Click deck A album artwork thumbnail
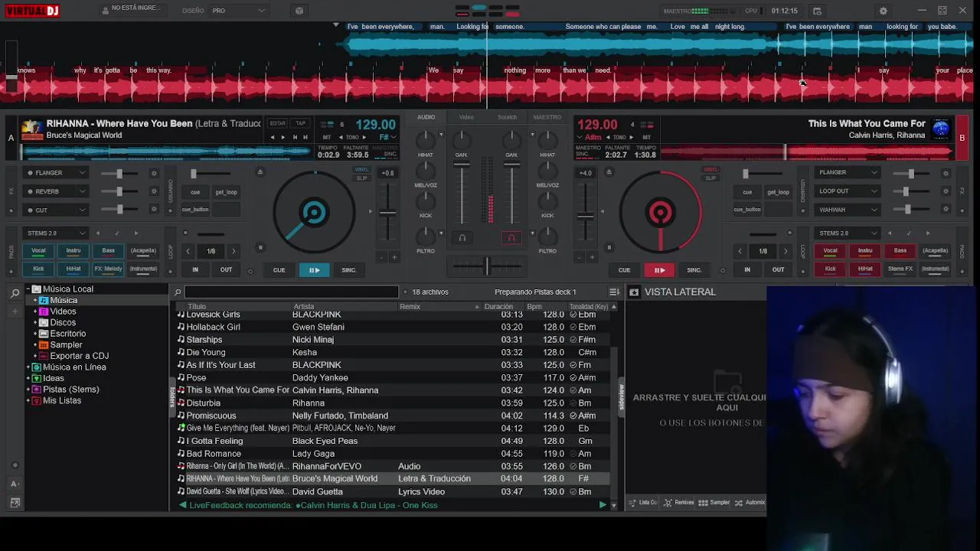The height and width of the screenshot is (551, 980). (32, 129)
